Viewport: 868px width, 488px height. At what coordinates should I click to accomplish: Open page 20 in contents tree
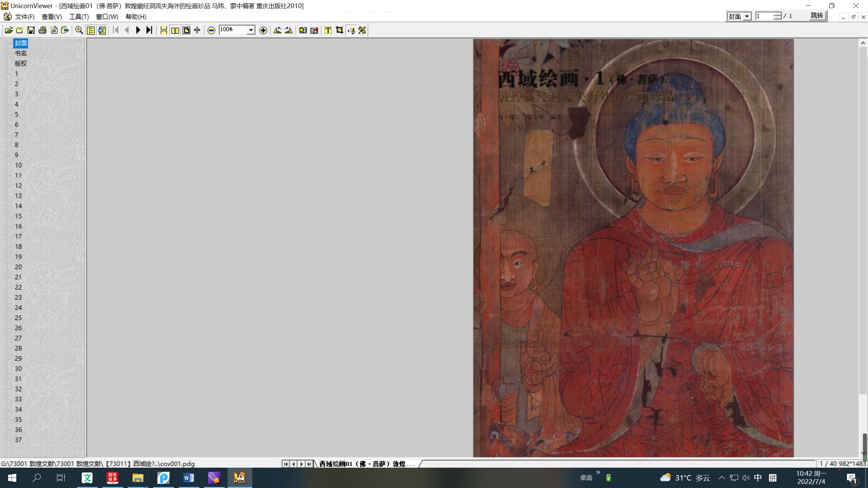[x=18, y=267]
